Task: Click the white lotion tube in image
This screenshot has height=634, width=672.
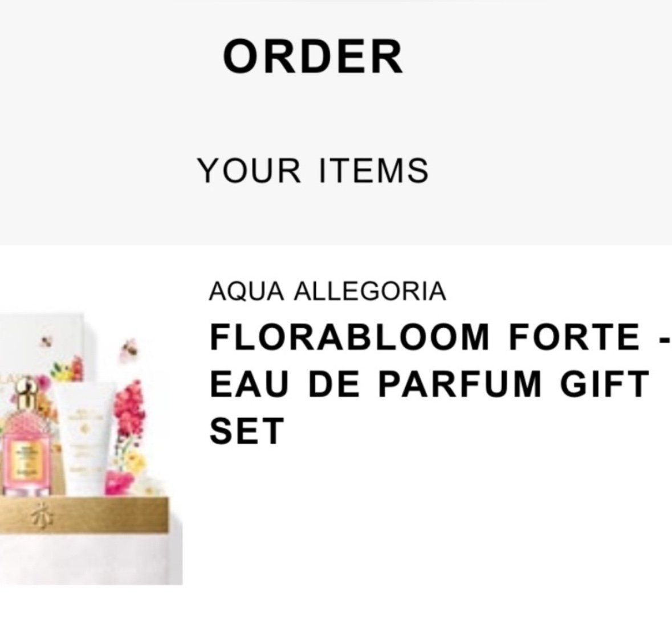Action: click(x=85, y=439)
